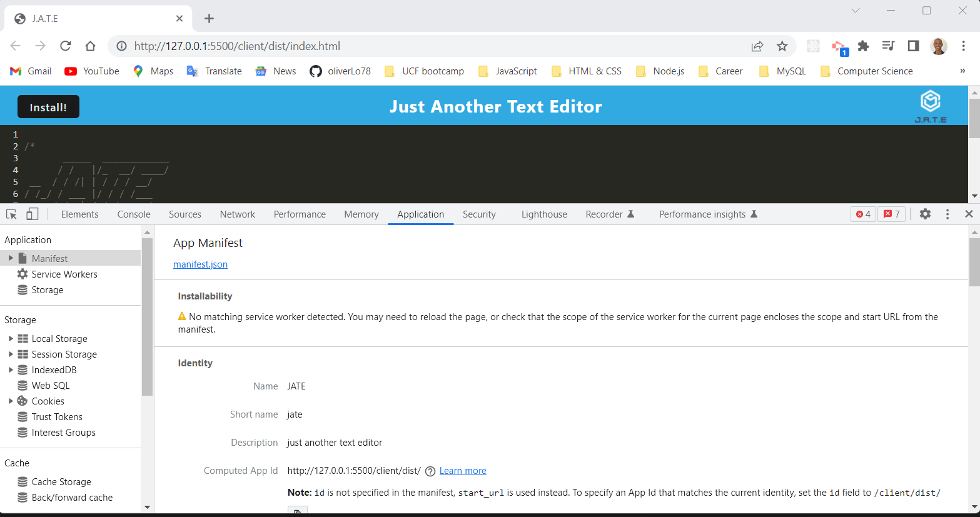Switch to the Lighthouse tab
This screenshot has height=517, width=980.
(543, 214)
